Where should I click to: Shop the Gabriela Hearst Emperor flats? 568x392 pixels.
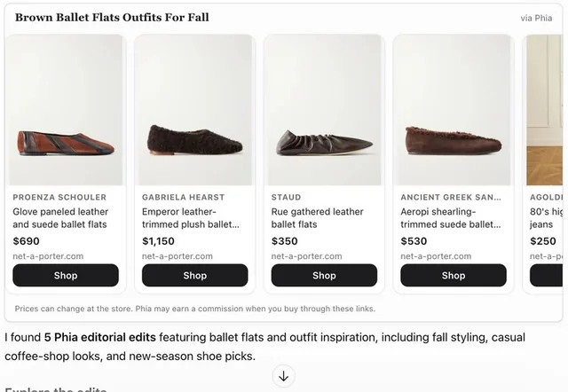[x=195, y=276]
